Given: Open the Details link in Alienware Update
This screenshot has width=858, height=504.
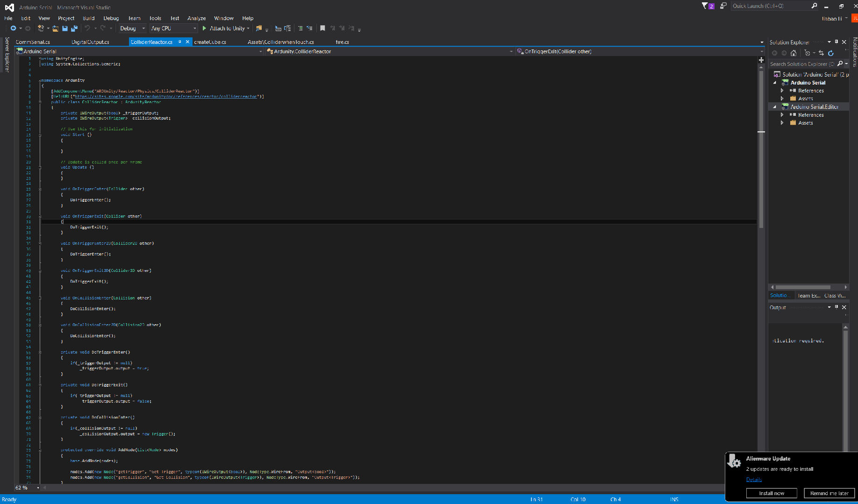Looking at the screenshot, I should point(754,480).
